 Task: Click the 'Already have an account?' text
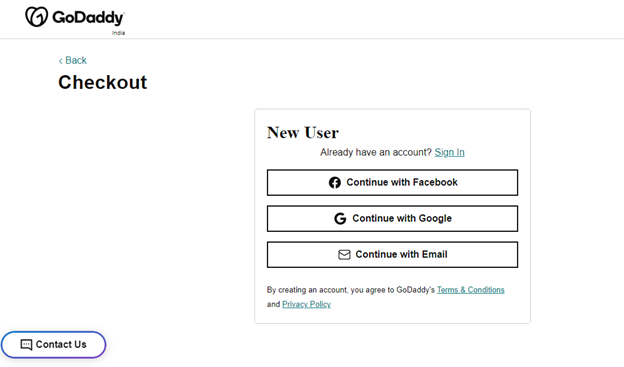(x=376, y=152)
